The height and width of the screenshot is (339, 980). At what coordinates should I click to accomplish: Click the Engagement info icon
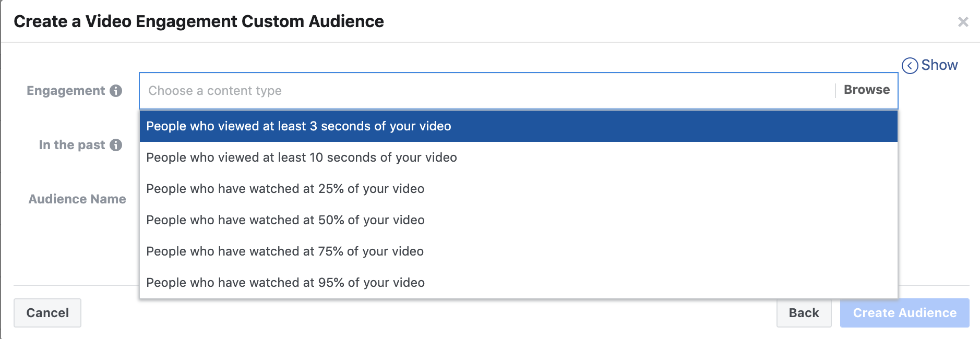tap(116, 91)
